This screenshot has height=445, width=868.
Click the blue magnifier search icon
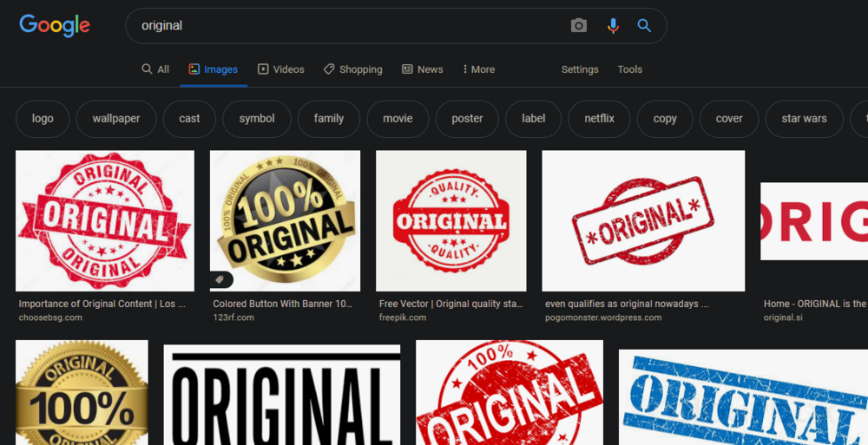coord(644,25)
